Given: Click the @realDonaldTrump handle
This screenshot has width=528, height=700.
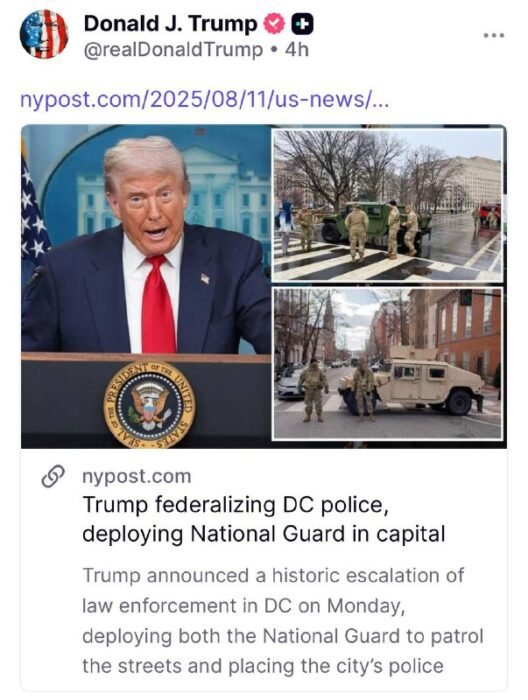Looking at the screenshot, I should point(173,50).
